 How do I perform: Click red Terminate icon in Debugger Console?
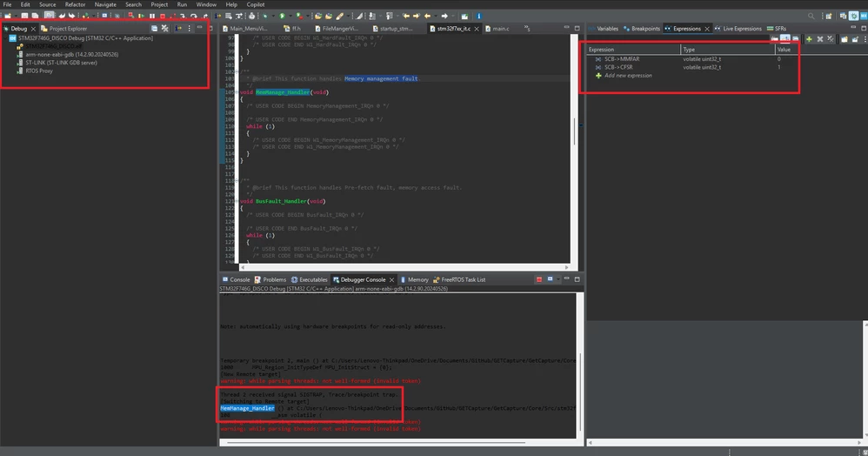539,280
